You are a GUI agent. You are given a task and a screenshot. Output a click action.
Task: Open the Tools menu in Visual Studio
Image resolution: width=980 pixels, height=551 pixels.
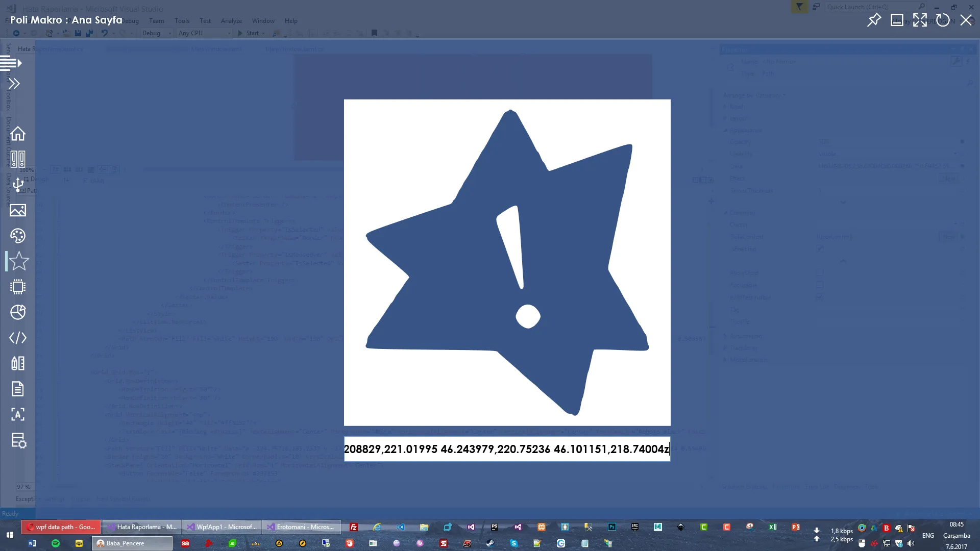pos(182,21)
